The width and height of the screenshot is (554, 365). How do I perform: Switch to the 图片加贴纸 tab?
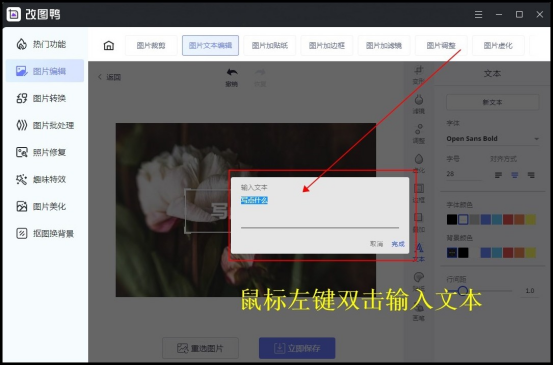click(270, 45)
